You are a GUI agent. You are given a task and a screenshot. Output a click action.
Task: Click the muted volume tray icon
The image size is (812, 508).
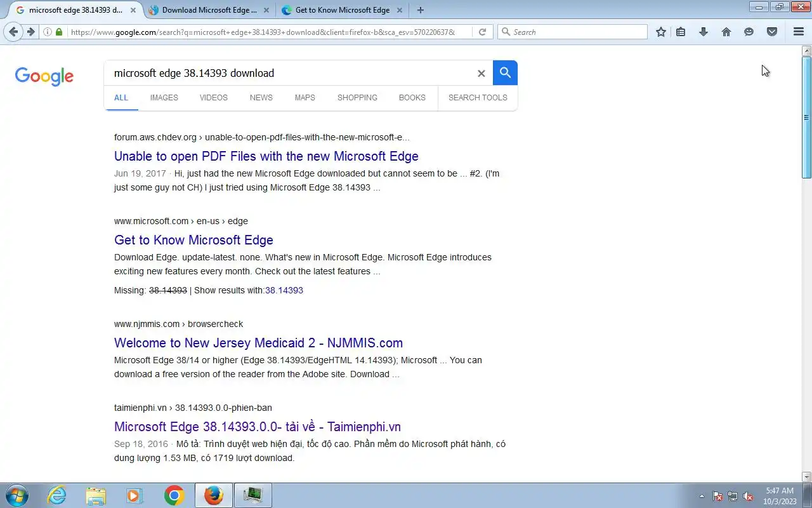pos(749,496)
